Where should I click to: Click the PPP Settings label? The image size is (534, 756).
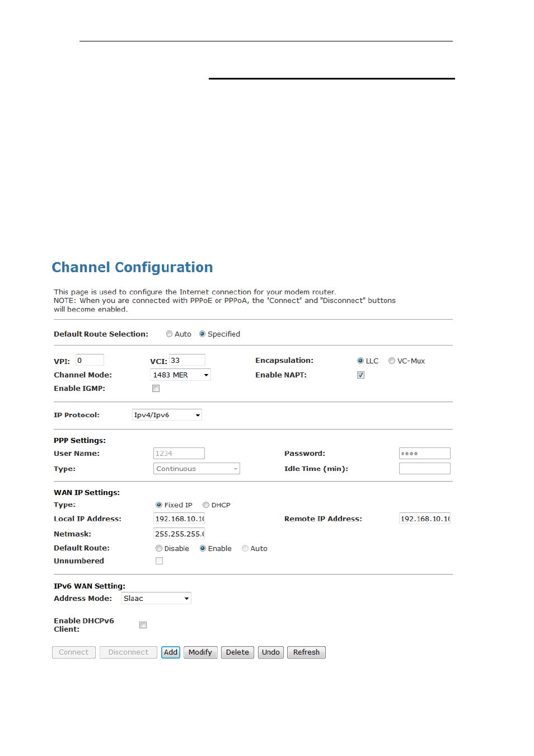(79, 441)
